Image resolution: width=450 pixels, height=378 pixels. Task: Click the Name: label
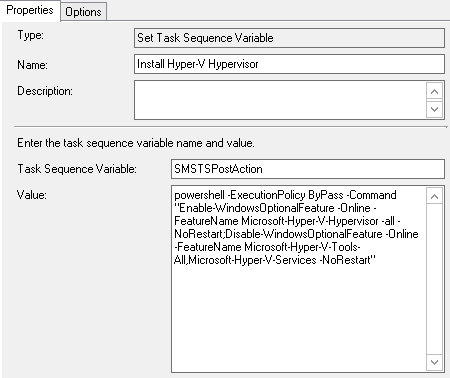(32, 65)
